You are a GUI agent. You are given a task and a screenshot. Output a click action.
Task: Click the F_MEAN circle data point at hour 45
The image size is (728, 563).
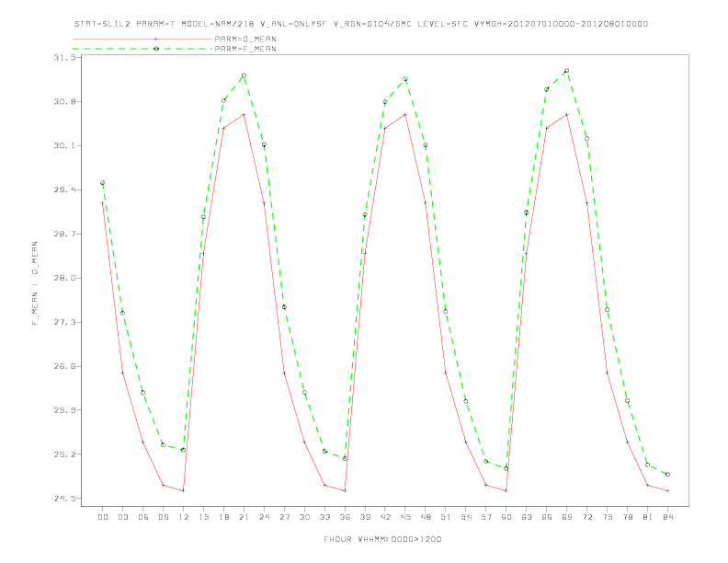405,79
